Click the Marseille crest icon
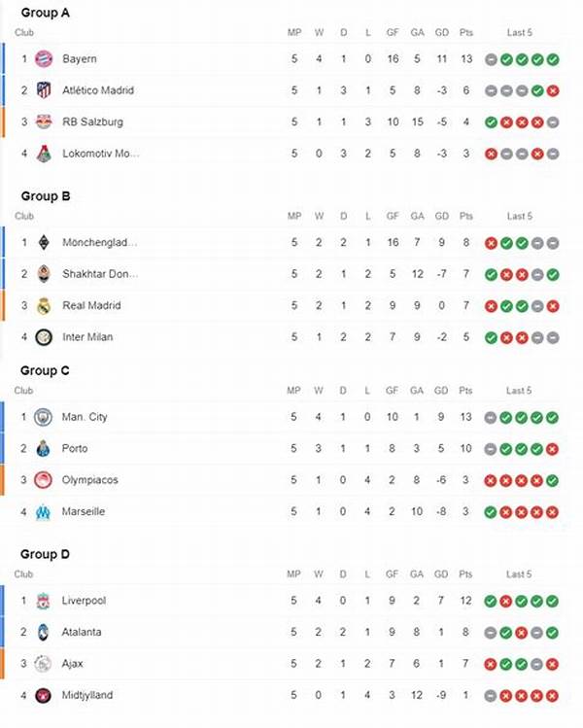The height and width of the screenshot is (728, 583). 43,512
